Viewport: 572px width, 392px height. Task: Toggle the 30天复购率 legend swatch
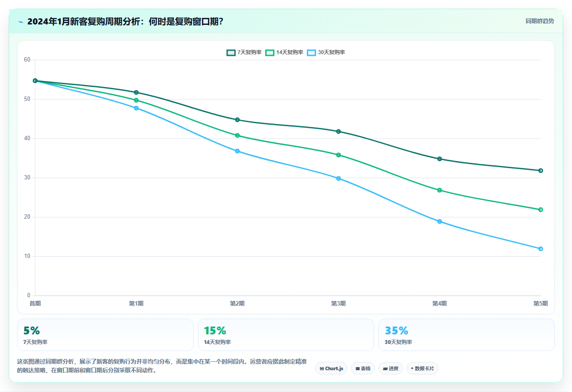coord(311,52)
